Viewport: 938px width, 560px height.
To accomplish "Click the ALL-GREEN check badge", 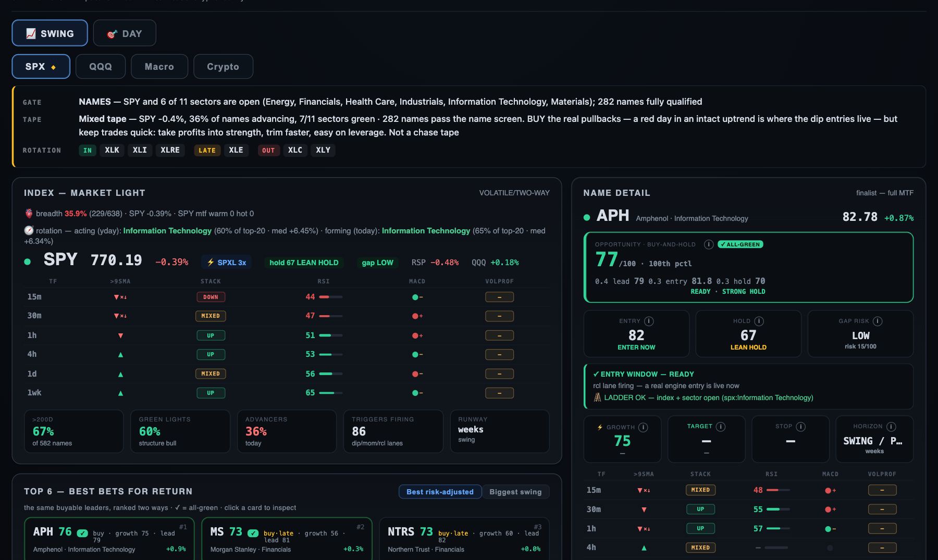I will [x=740, y=244].
